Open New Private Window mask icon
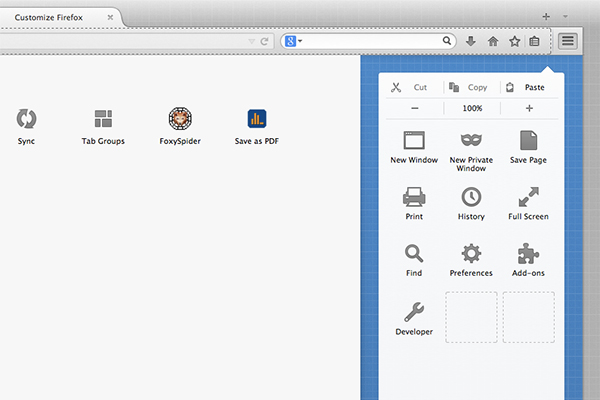600x400 pixels. [471, 140]
